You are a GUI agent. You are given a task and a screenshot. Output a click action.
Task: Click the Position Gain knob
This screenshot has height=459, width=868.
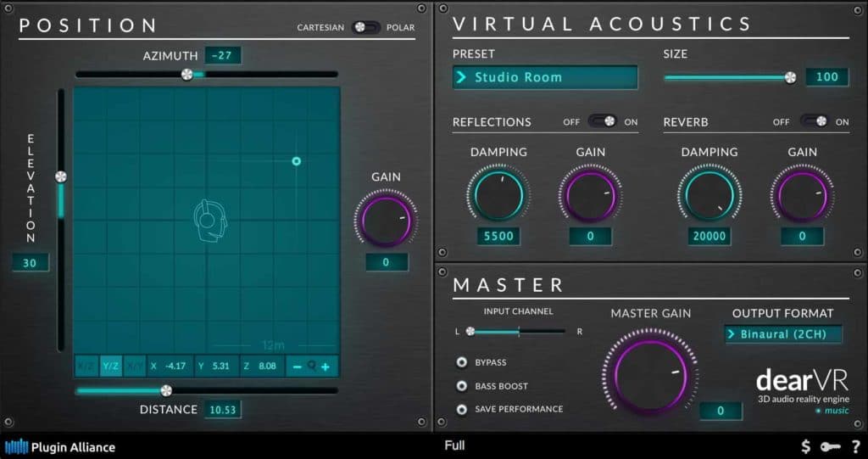point(386,220)
